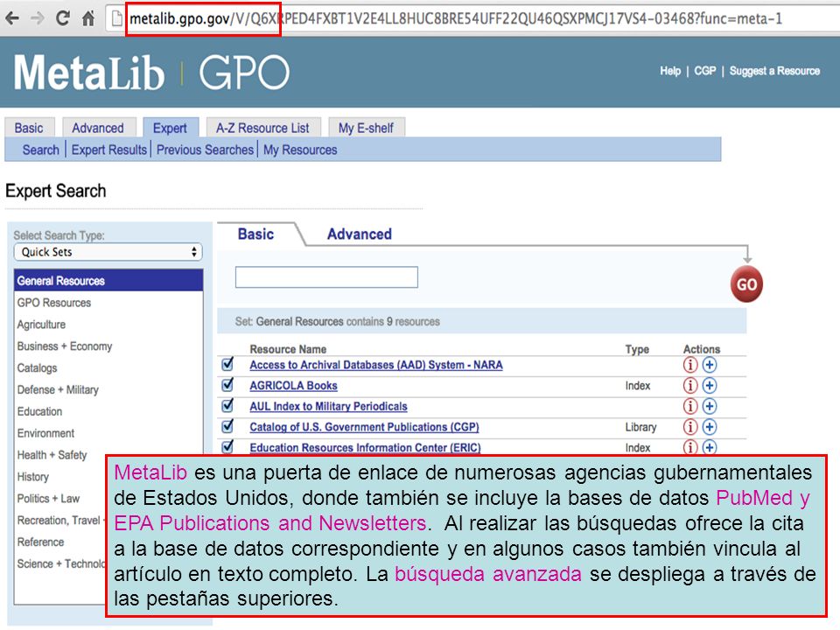Go back with the browser back arrow

11,18
